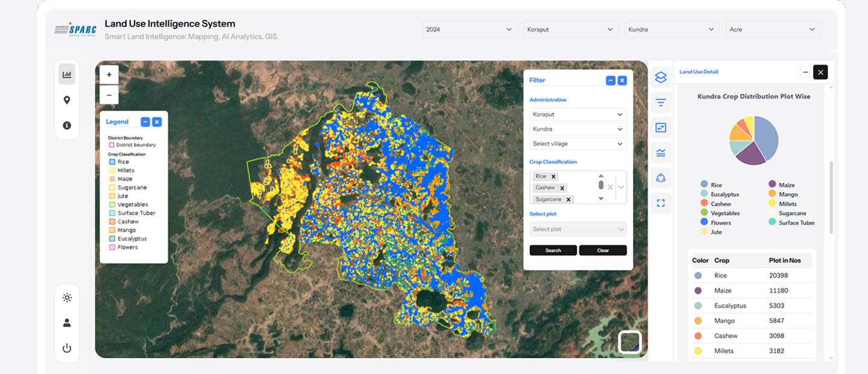Click the Flowers legend swatch in Legend panel
Image resolution: width=868 pixels, height=374 pixels.
pos(112,247)
